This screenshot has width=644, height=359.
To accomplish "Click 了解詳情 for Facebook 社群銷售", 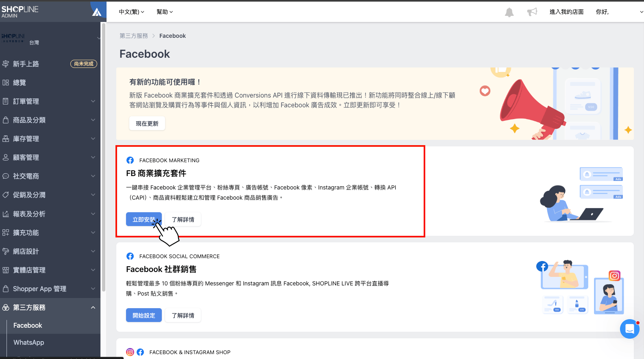I will tap(183, 315).
